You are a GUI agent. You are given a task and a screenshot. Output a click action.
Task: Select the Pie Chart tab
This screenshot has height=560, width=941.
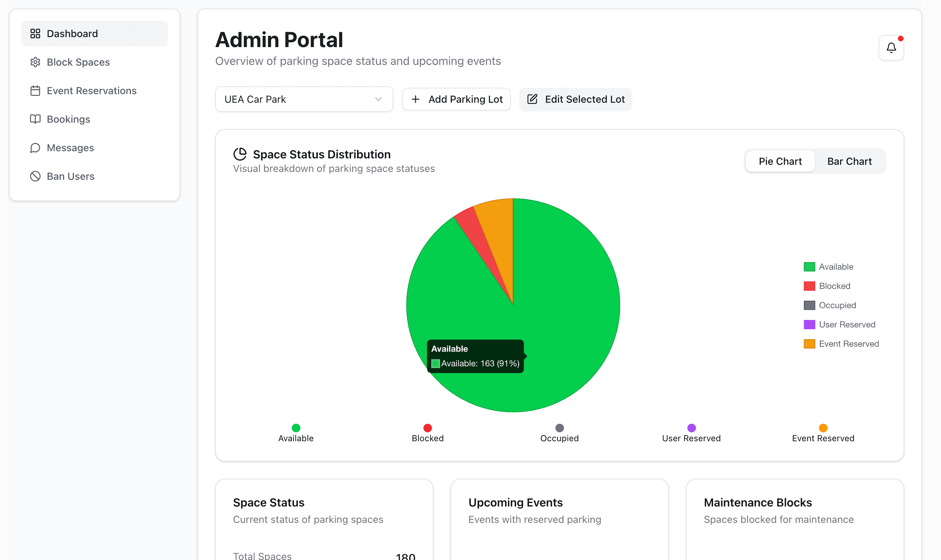pyautogui.click(x=780, y=162)
